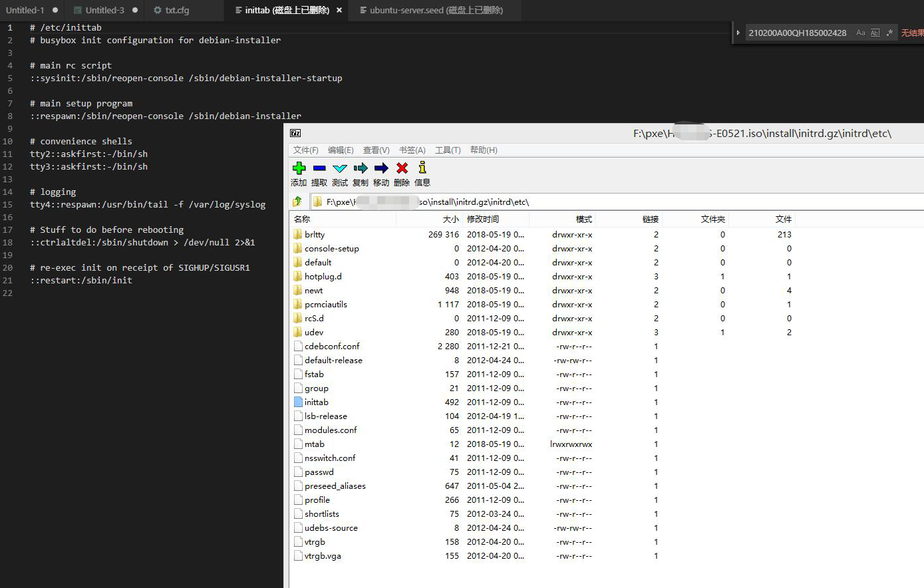Switch to the txt.cfg editor tab
The width and height of the screenshot is (924, 588).
click(177, 10)
